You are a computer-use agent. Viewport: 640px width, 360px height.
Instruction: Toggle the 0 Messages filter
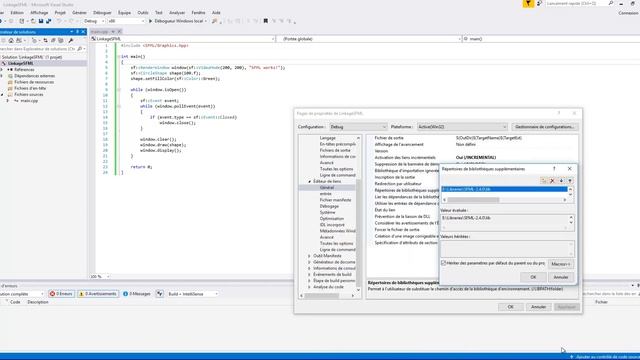pyautogui.click(x=137, y=293)
